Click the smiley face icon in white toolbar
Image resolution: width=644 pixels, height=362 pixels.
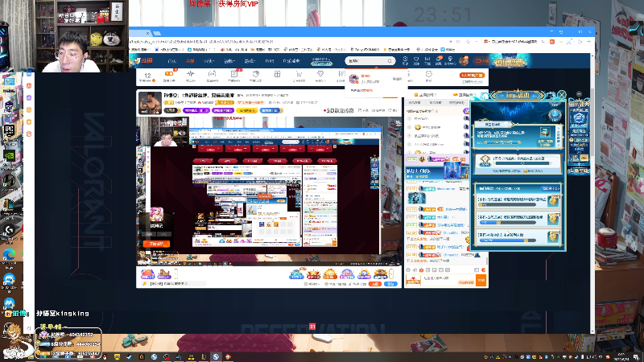click(428, 76)
